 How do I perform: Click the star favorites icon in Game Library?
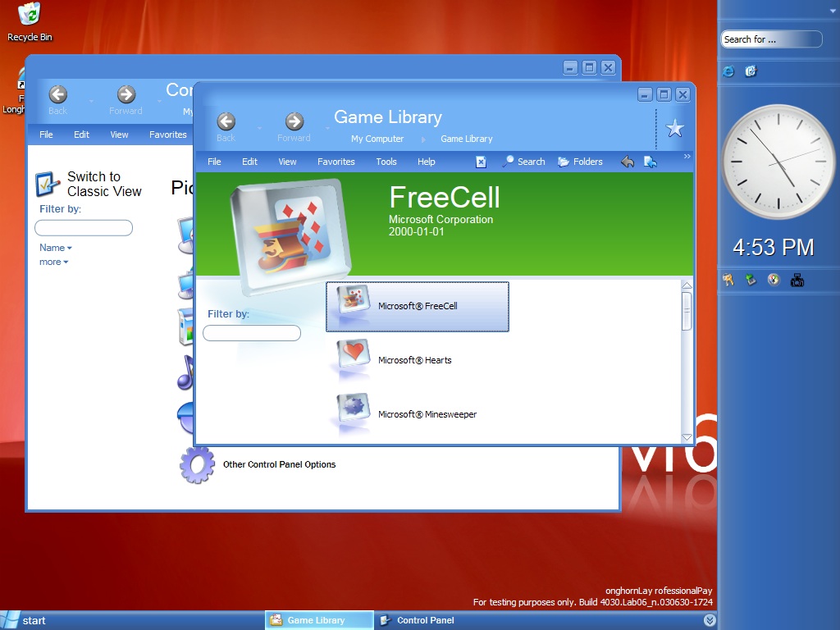click(x=674, y=129)
